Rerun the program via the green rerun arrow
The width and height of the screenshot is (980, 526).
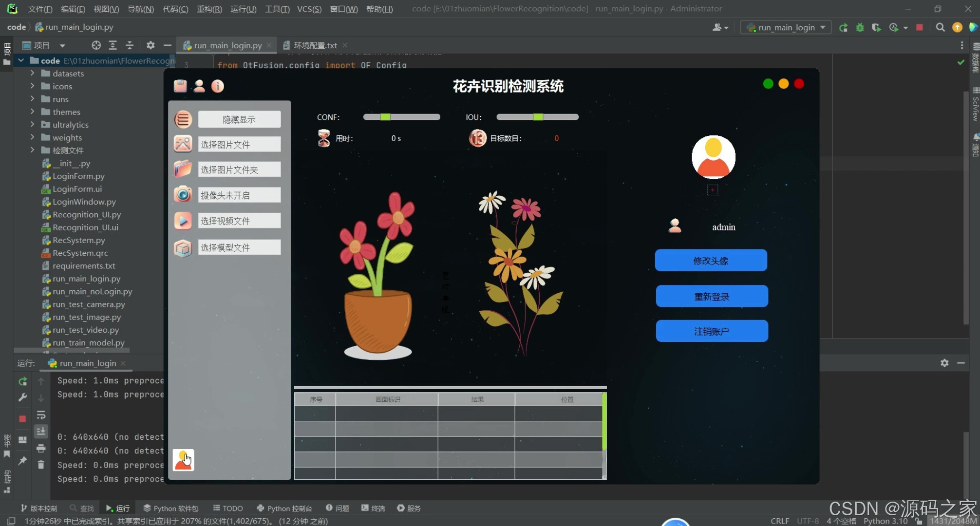point(843,27)
